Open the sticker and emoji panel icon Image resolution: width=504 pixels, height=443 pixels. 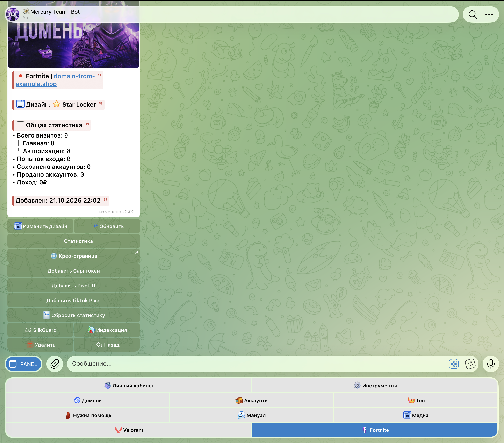(470, 364)
